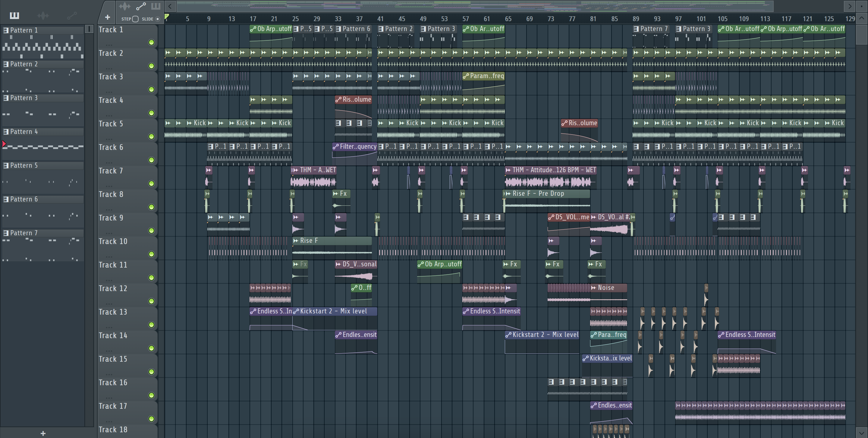Click the vertical scrollbar up arrow
This screenshot has height=438, width=868.
[x=862, y=18]
